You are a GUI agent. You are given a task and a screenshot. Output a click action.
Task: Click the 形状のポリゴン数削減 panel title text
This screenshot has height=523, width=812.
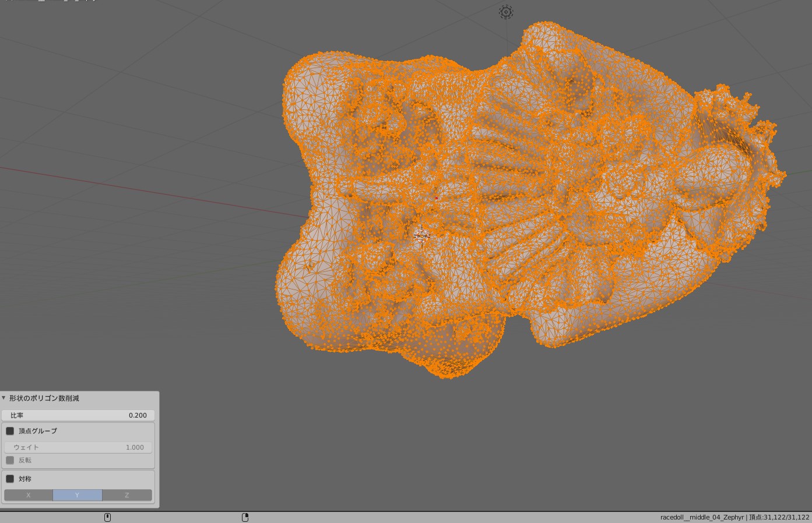click(x=44, y=398)
